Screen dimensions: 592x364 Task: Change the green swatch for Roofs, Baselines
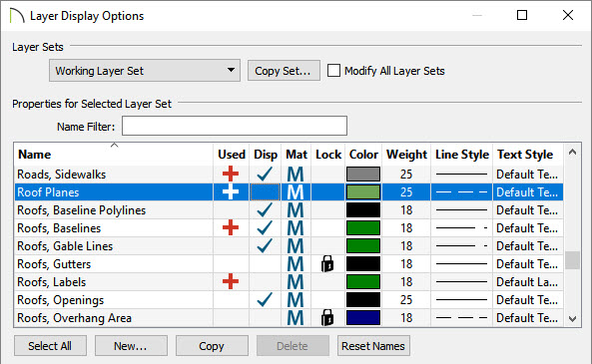point(363,228)
